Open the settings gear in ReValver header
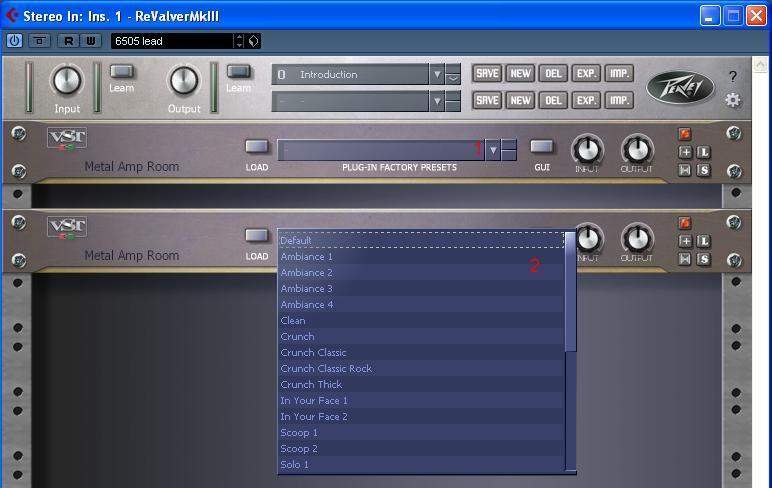Viewport: 772px width, 488px height. (733, 100)
